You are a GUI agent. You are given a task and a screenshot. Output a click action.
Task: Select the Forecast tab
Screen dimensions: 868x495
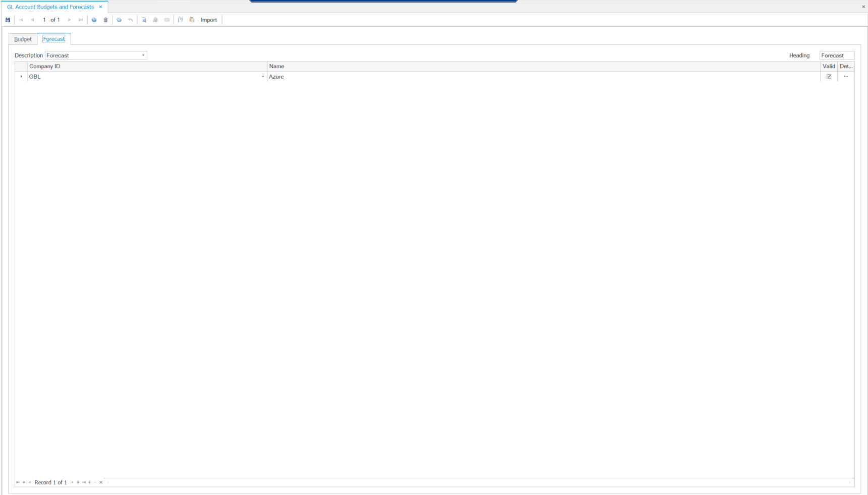(x=54, y=39)
